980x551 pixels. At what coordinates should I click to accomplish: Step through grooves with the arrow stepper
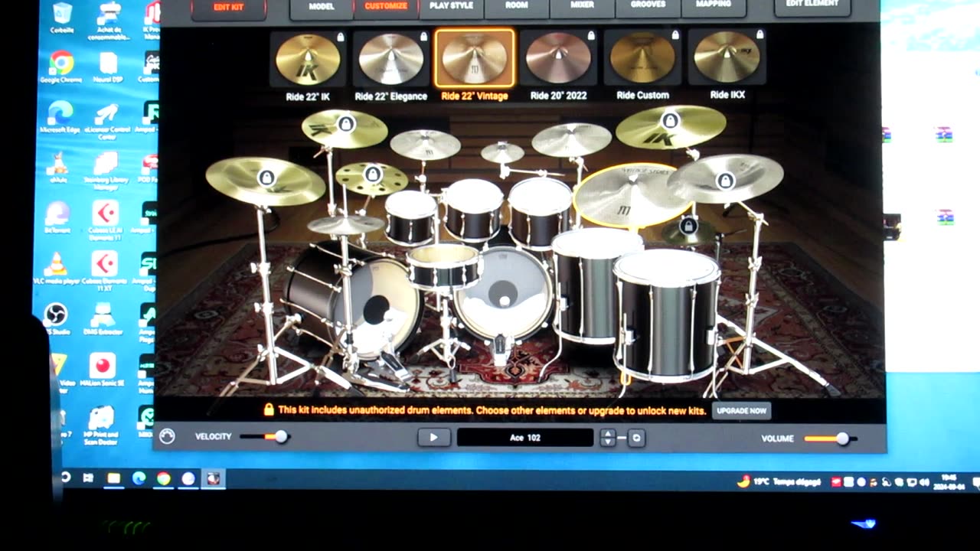tap(608, 438)
